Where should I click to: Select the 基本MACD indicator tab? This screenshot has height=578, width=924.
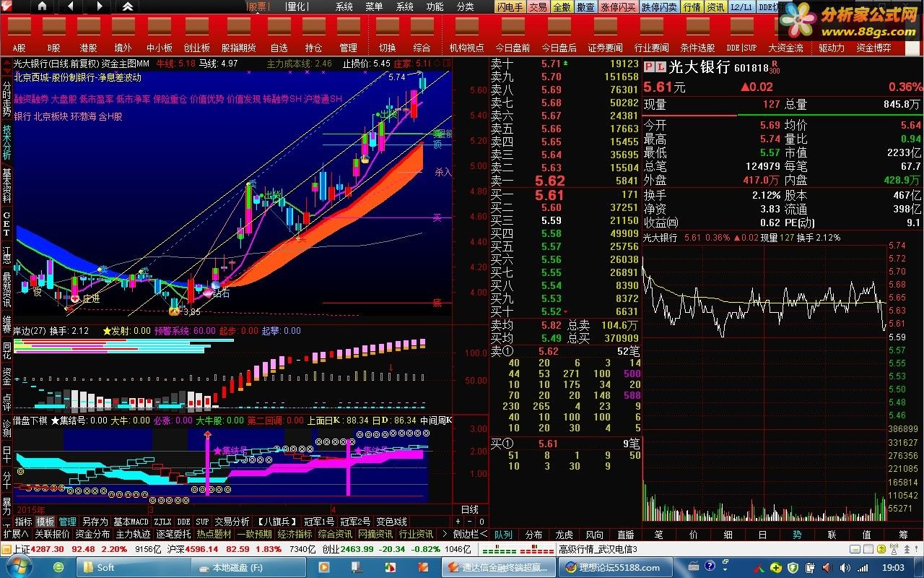coord(131,521)
